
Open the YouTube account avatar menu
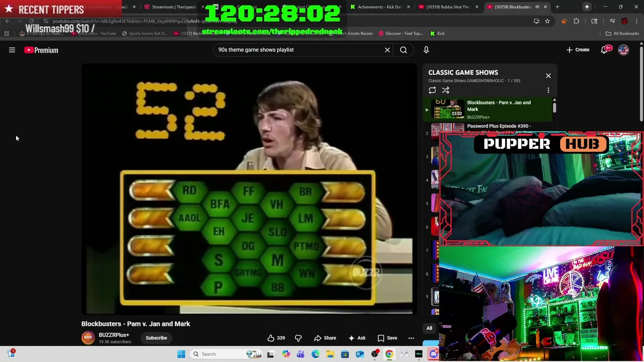(x=623, y=50)
